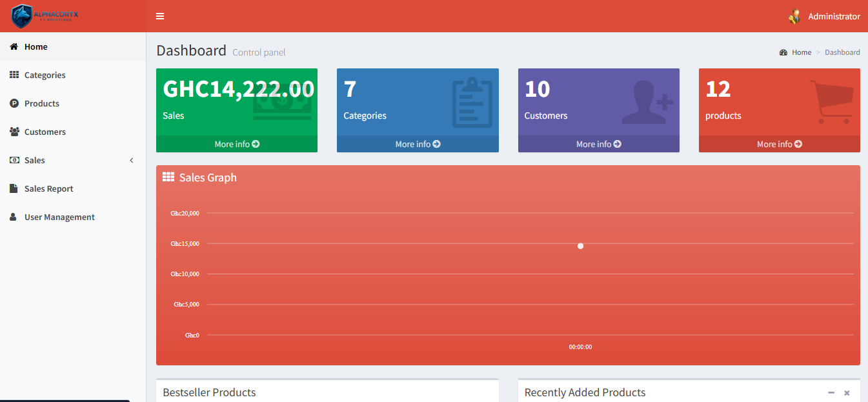The image size is (868, 402).
Task: Open Categories in the sidebar
Action: click(73, 75)
